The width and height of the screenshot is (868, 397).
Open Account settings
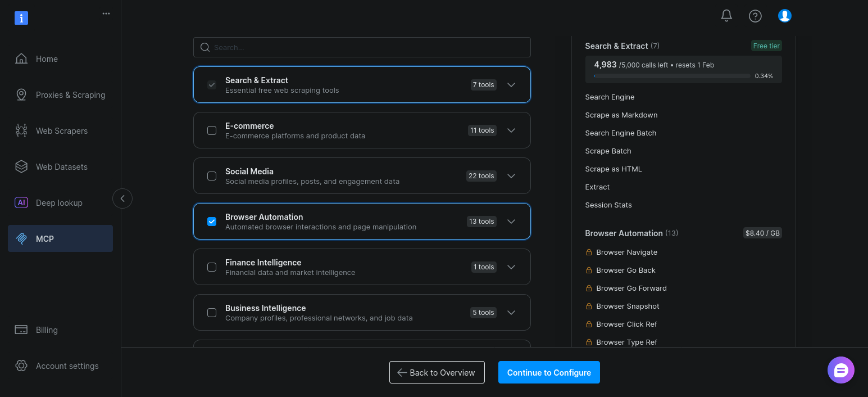[x=67, y=366]
